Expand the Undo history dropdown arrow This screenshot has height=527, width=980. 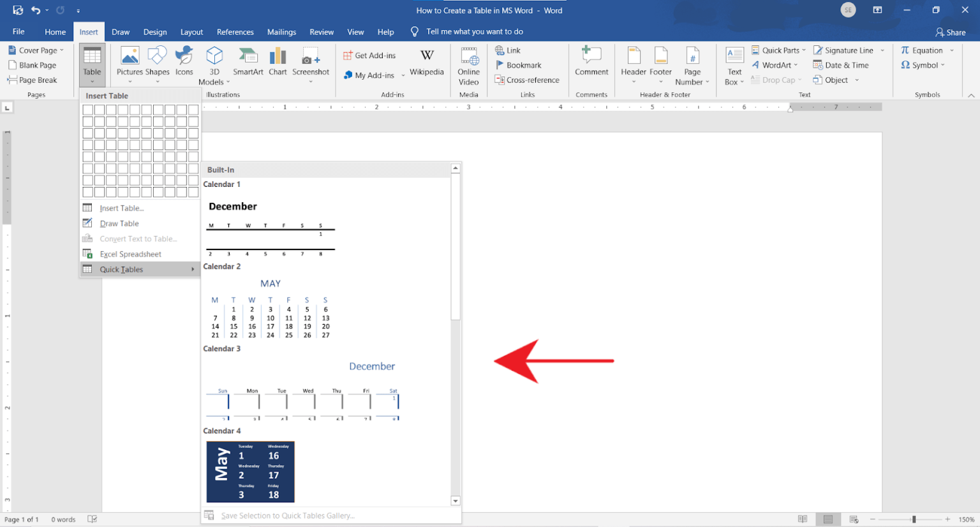[47, 10]
